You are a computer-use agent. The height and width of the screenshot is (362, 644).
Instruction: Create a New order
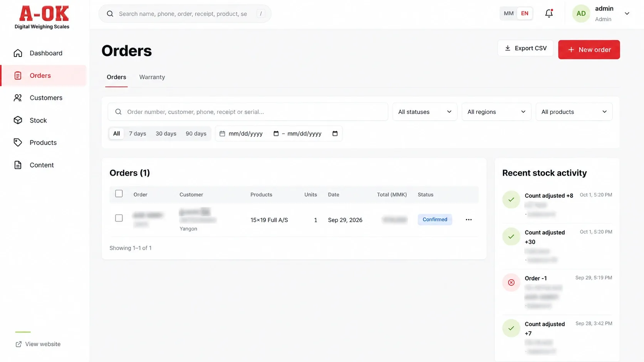589,50
